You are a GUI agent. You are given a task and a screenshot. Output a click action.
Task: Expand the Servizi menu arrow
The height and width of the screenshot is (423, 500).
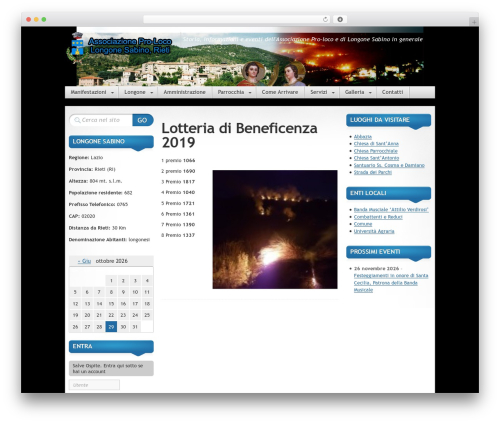(x=333, y=93)
